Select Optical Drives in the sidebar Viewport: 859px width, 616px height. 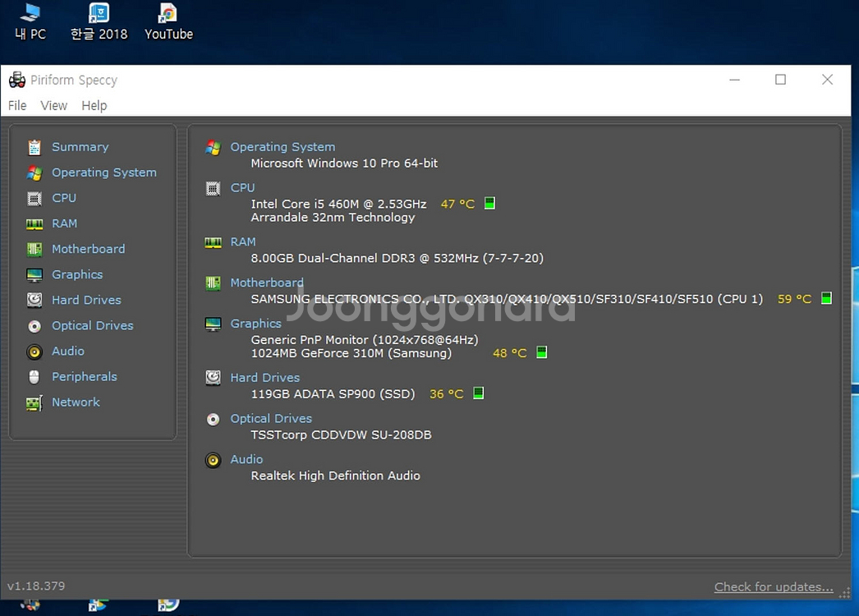point(93,325)
